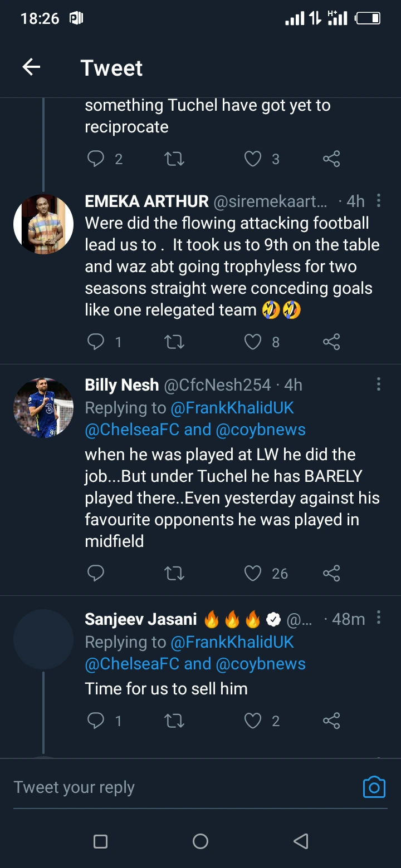Reply to Billy Nesh's tweet
Screen dimensions: 401x868
click(96, 573)
